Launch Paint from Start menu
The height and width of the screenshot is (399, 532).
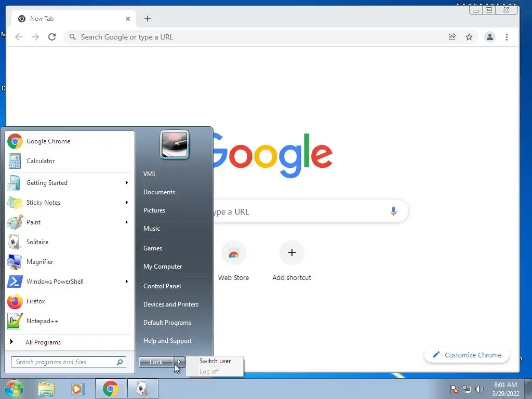tap(70, 222)
